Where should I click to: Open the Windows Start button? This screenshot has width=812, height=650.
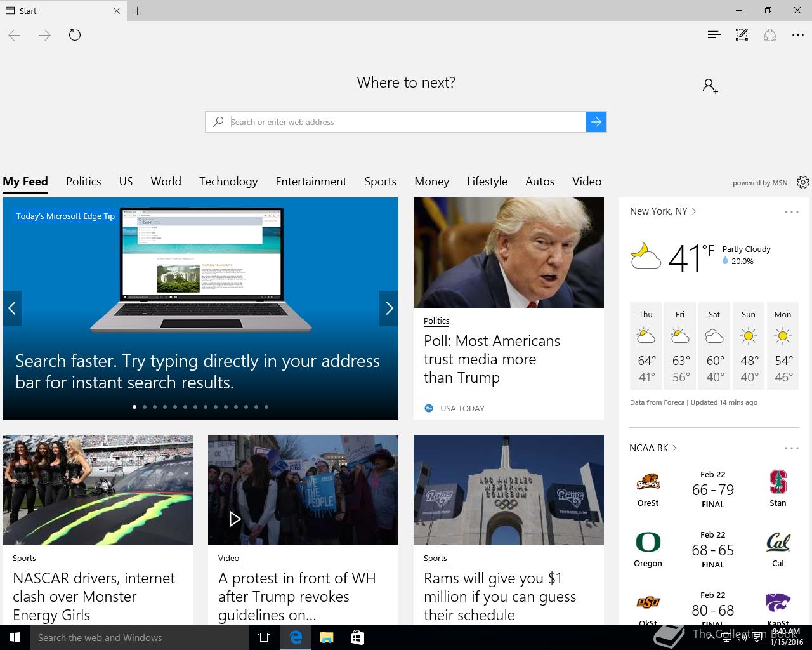point(15,637)
